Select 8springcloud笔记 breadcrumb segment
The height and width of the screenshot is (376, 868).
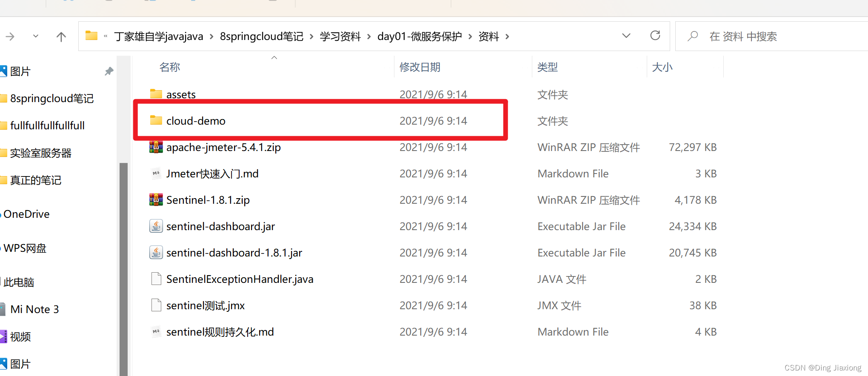point(262,37)
